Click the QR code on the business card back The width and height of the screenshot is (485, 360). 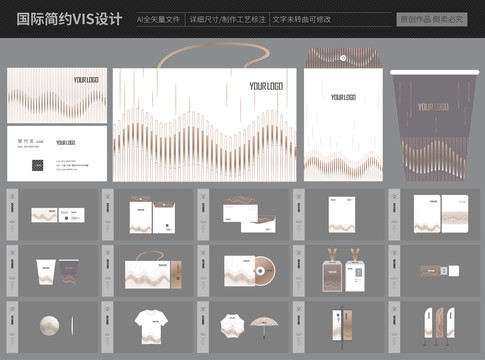coord(37,165)
